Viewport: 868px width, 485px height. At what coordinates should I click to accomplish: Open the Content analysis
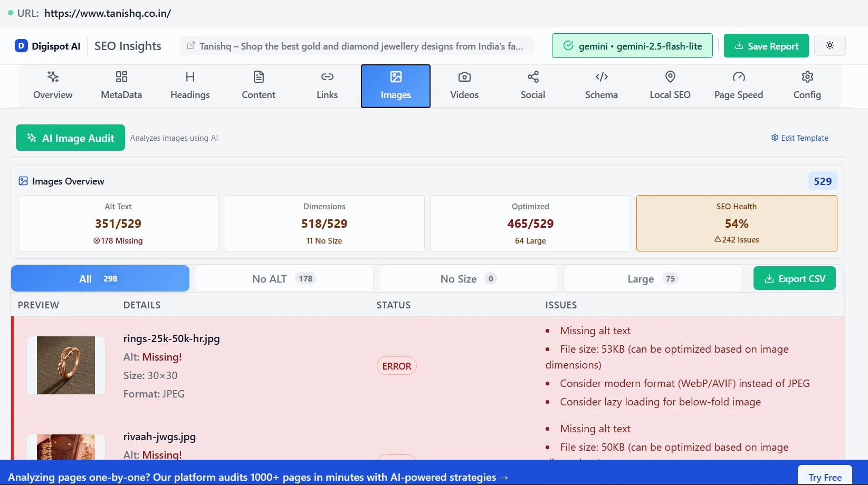pos(258,85)
